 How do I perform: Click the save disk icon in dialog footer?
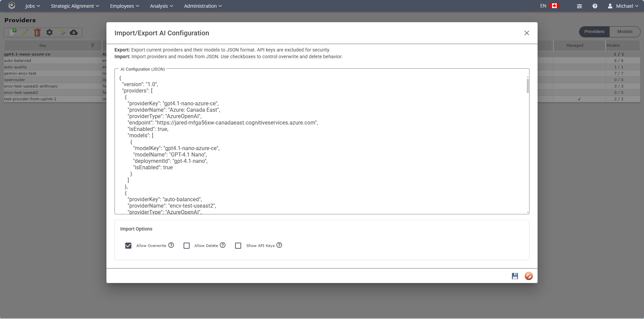point(515,276)
